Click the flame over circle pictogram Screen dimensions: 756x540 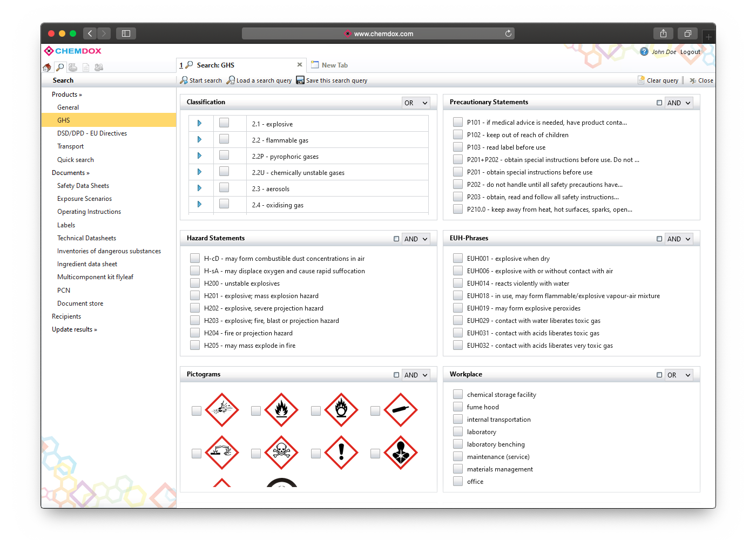pyautogui.click(x=341, y=410)
